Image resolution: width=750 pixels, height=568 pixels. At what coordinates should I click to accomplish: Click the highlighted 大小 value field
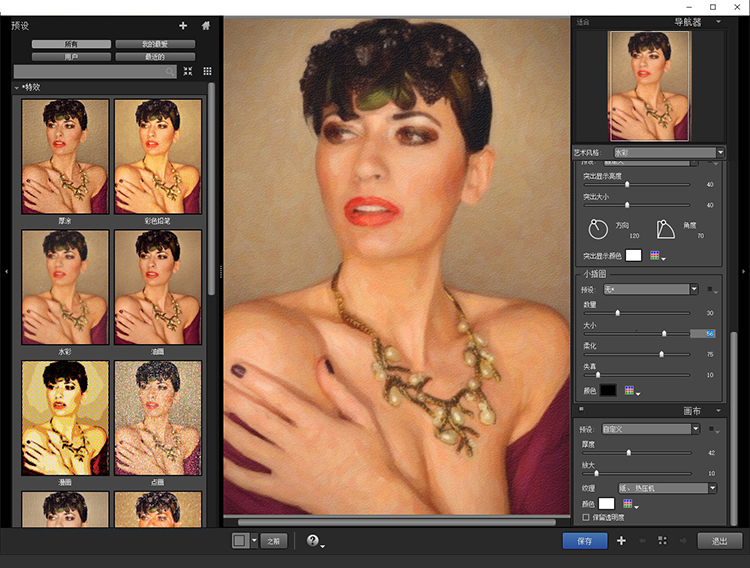pyautogui.click(x=703, y=334)
